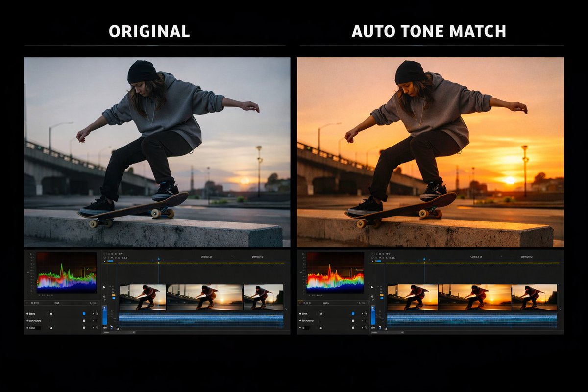This screenshot has width=588, height=392.
Task: Click the yellow work-area bar in Original timeline
Action: [x=201, y=263]
